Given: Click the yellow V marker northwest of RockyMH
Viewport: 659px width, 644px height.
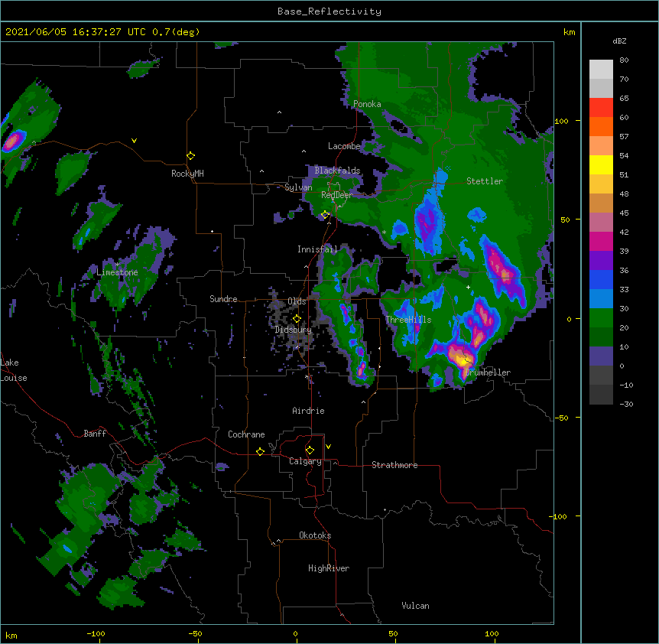Looking at the screenshot, I should (134, 141).
